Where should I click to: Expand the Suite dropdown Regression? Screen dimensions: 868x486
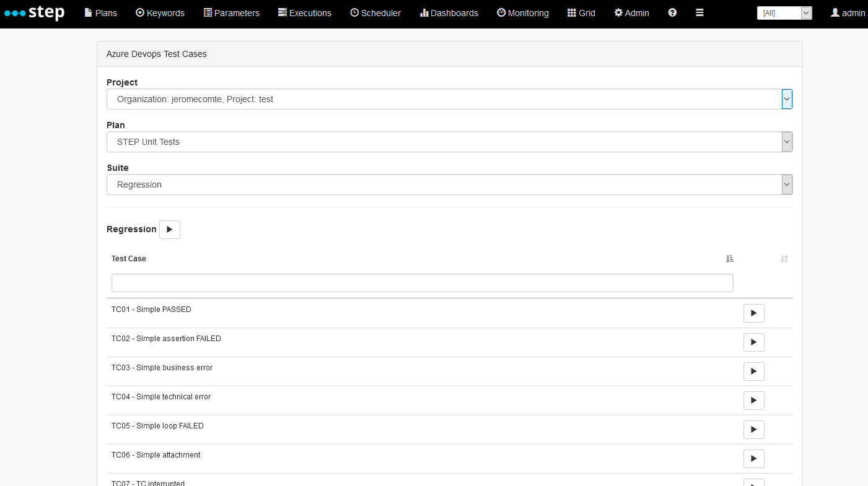pyautogui.click(x=450, y=184)
